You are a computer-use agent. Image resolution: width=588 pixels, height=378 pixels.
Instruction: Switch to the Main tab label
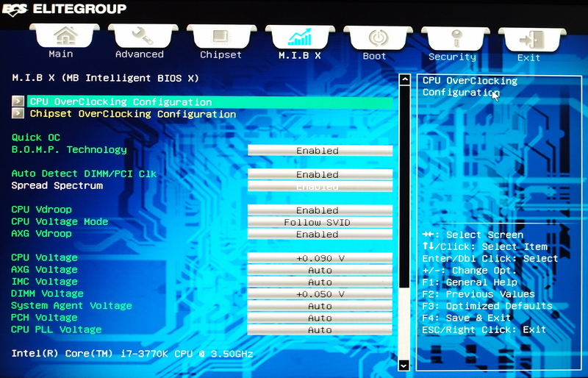tap(61, 54)
